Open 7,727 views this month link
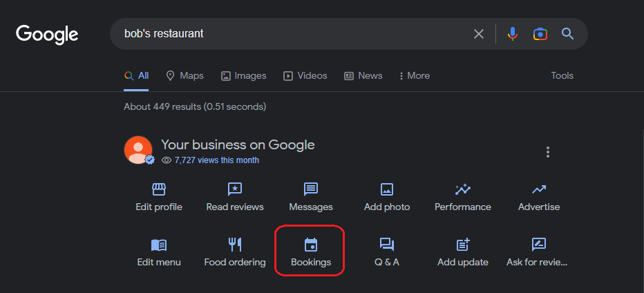Viewport: 644px width, 293px height. pos(217,160)
